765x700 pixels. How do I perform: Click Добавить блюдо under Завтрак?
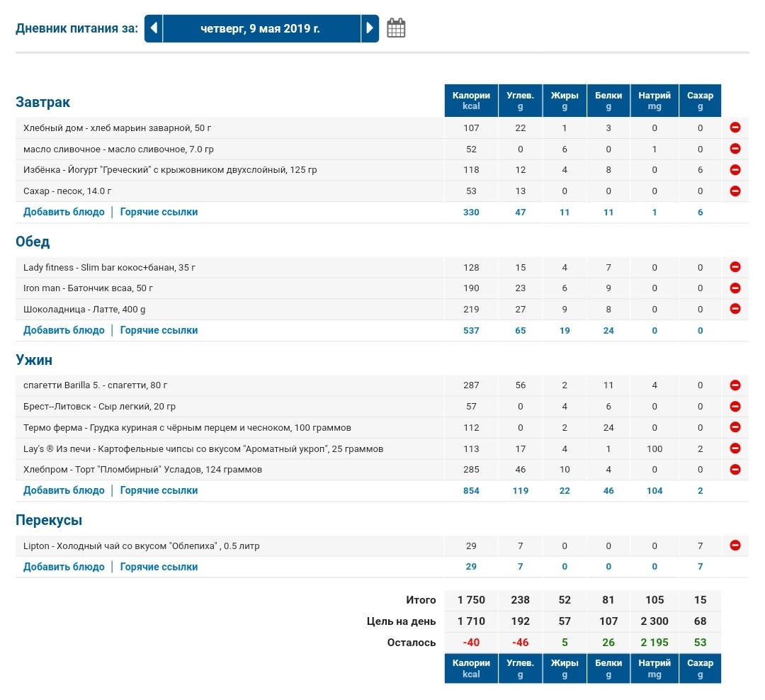[64, 212]
